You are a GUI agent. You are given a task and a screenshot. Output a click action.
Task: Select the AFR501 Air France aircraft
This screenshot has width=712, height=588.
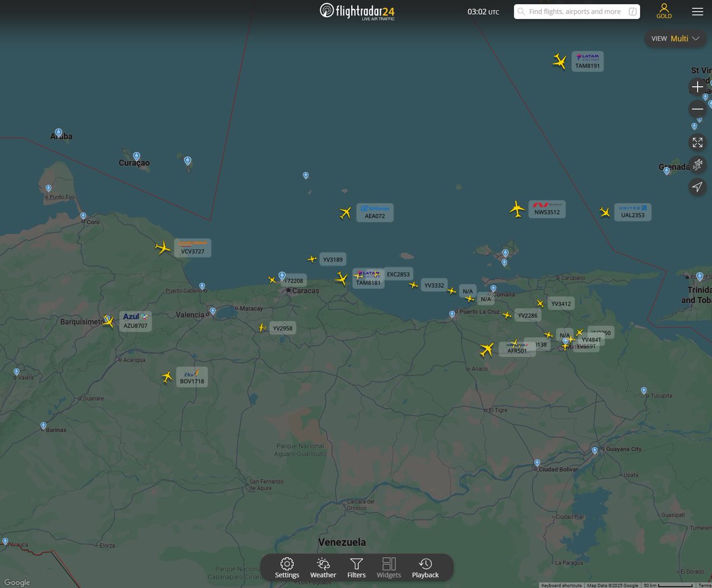[x=487, y=350]
